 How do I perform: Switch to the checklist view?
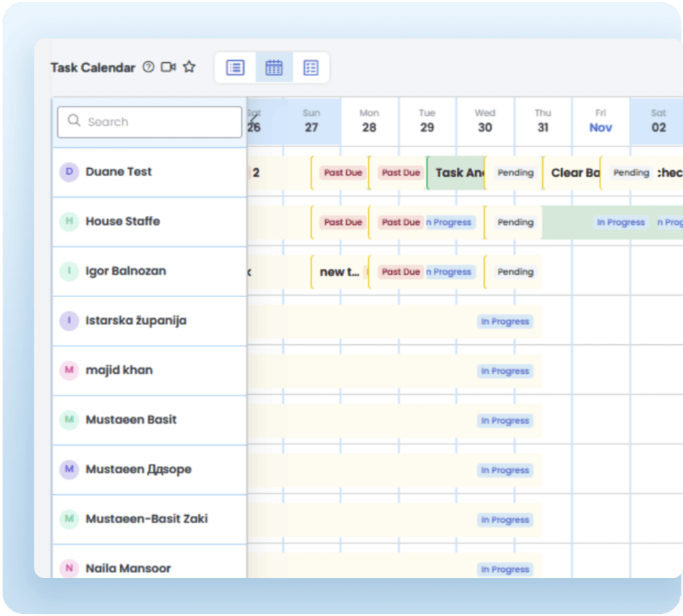(311, 67)
